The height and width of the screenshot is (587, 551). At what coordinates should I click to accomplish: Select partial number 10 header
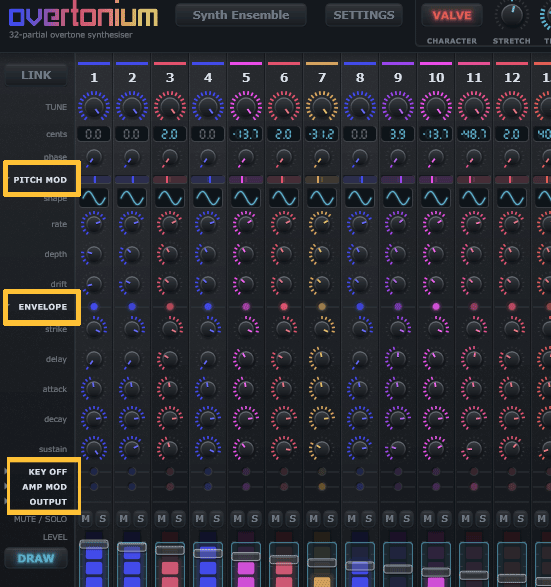(x=436, y=77)
